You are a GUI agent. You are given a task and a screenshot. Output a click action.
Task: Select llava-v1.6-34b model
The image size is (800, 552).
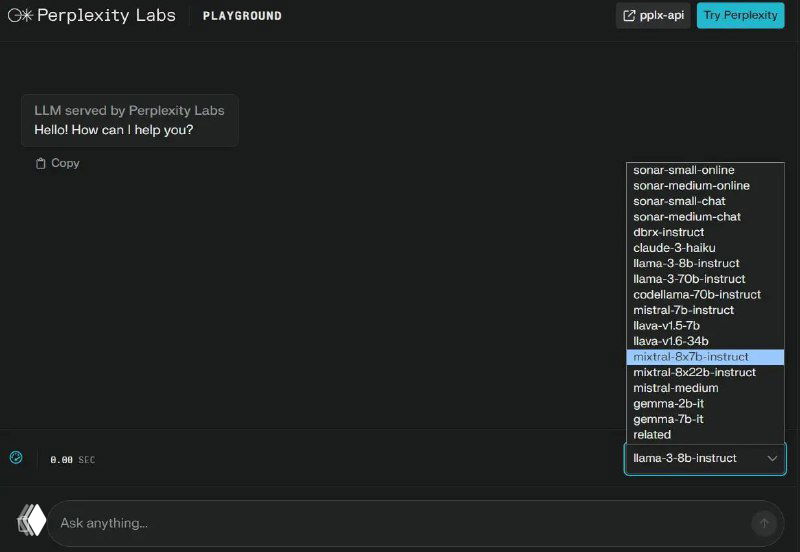coord(705,341)
